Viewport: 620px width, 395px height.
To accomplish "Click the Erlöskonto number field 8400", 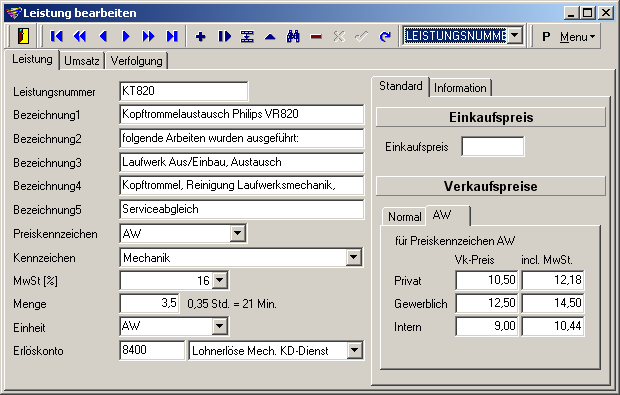I will pos(152,350).
